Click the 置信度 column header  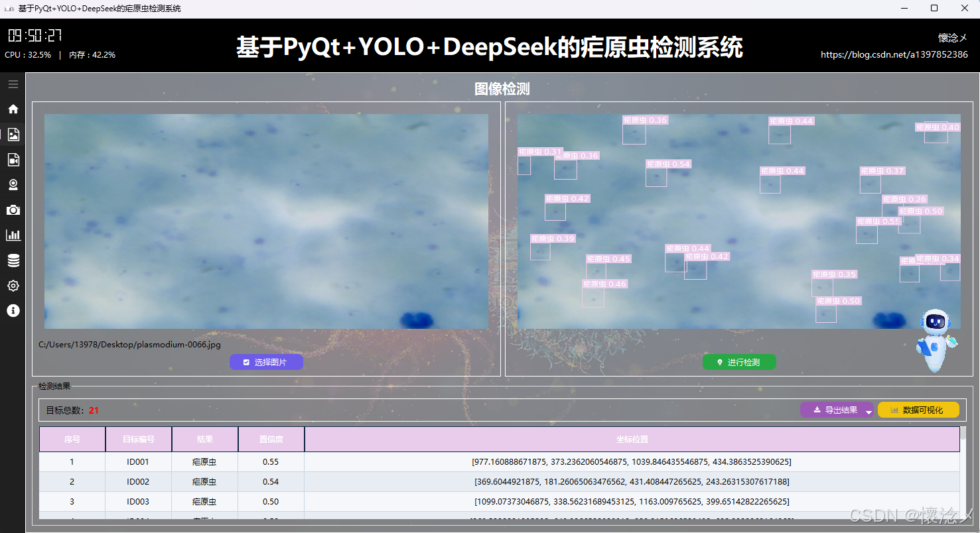click(x=271, y=440)
